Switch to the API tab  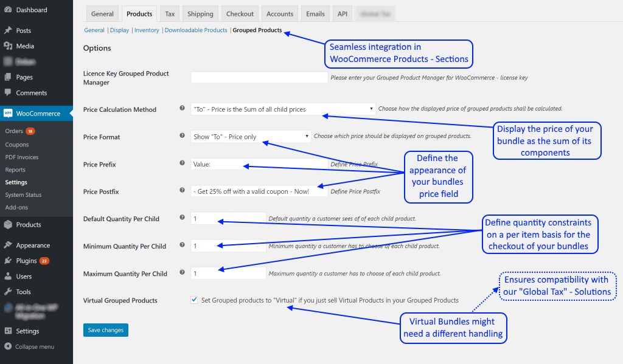click(342, 14)
